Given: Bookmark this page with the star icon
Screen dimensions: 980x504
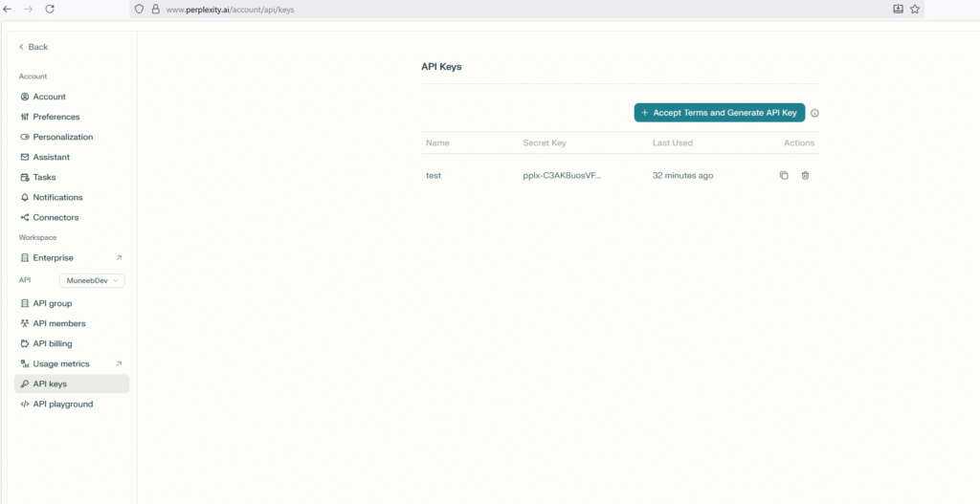Looking at the screenshot, I should (915, 9).
